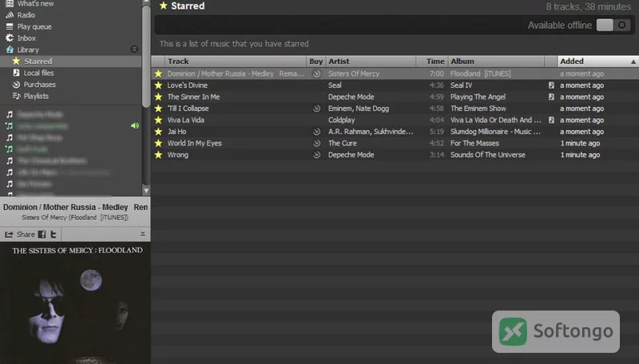Sort by the Album column header
This screenshot has height=364, width=639.
coord(496,61)
